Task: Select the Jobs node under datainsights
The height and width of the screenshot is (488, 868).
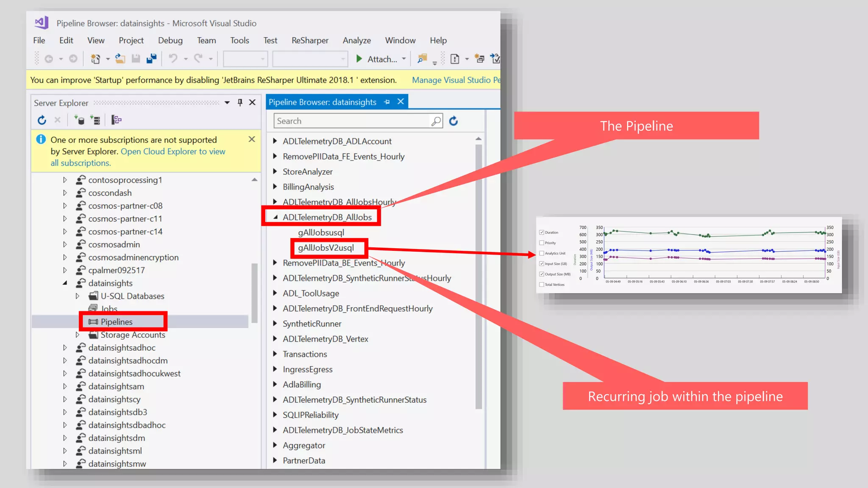Action: (x=109, y=309)
